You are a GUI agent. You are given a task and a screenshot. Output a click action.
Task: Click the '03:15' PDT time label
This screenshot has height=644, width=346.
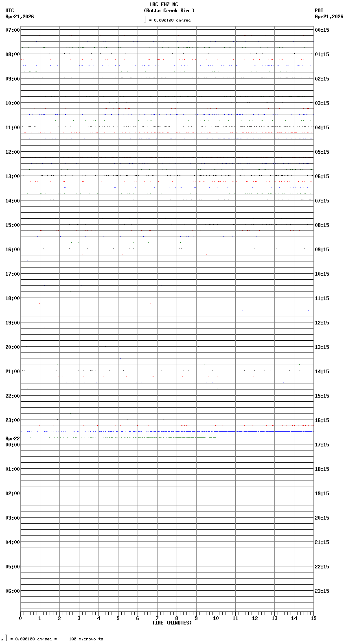click(x=322, y=103)
